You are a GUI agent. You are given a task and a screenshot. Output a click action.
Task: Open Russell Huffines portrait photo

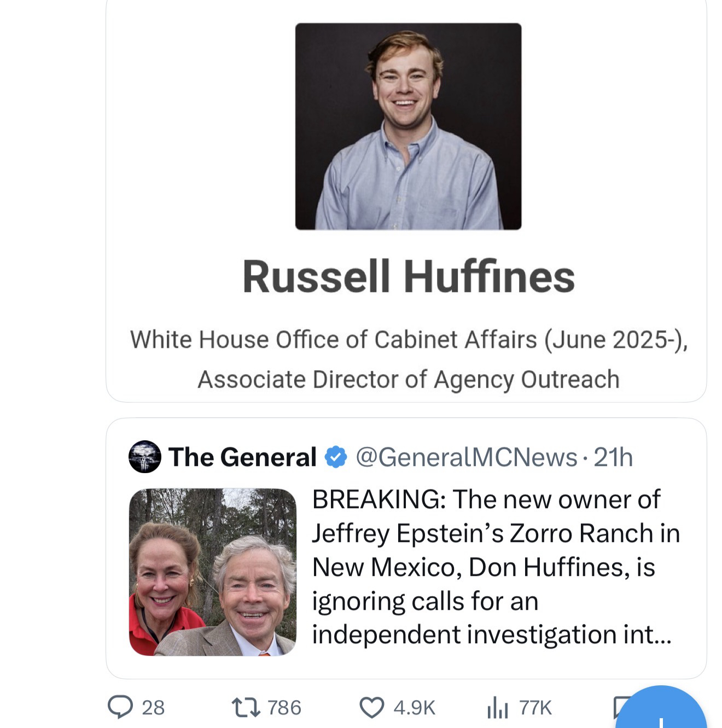[408, 126]
